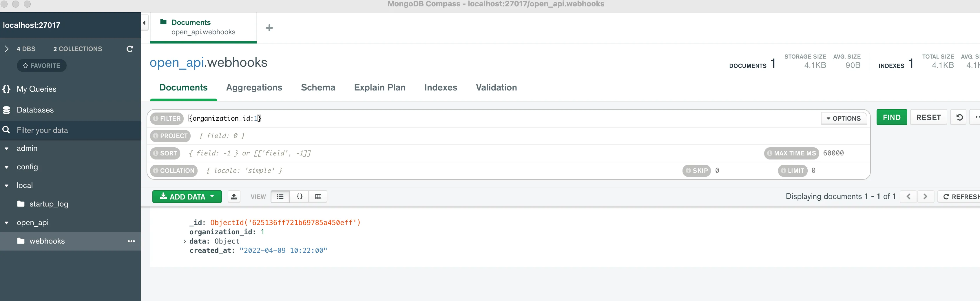
Task: Open the Indexes tab
Action: pos(441,88)
